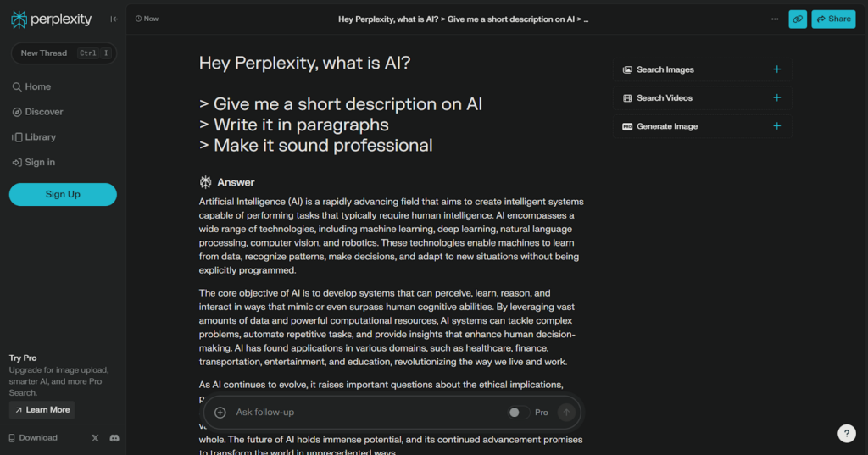Open the three-dot more options menu
The image size is (868, 455).
pos(775,19)
